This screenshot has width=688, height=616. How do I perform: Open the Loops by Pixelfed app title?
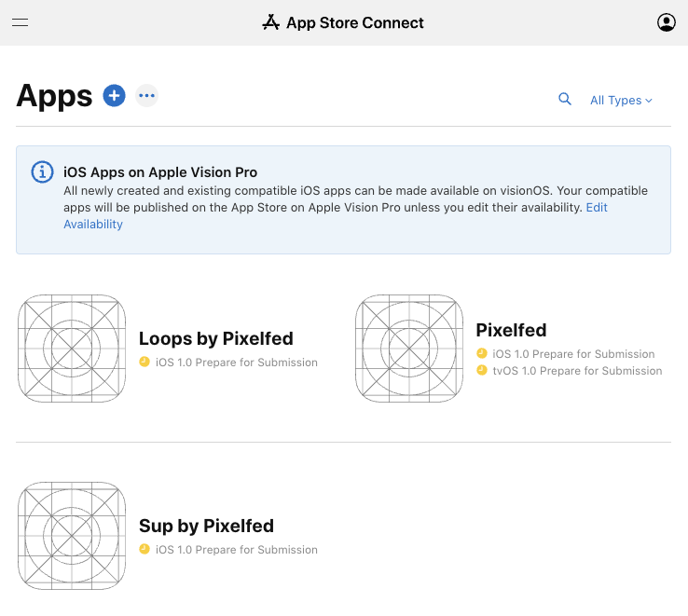tap(216, 338)
